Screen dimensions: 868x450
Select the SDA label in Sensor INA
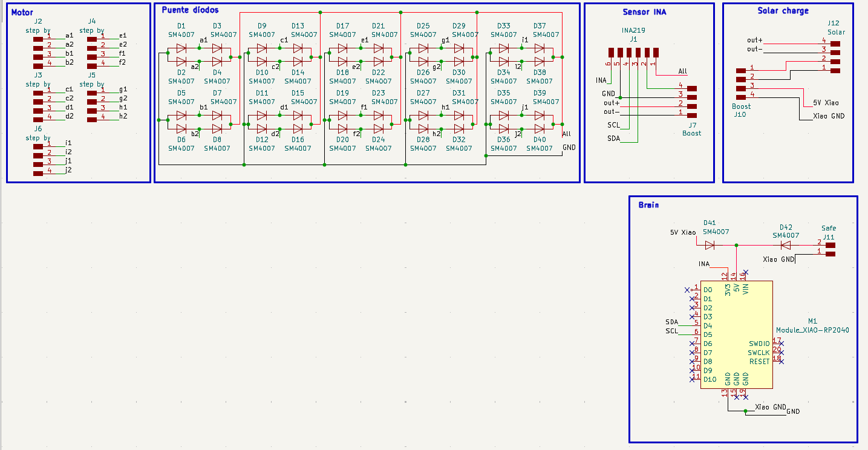click(614, 139)
